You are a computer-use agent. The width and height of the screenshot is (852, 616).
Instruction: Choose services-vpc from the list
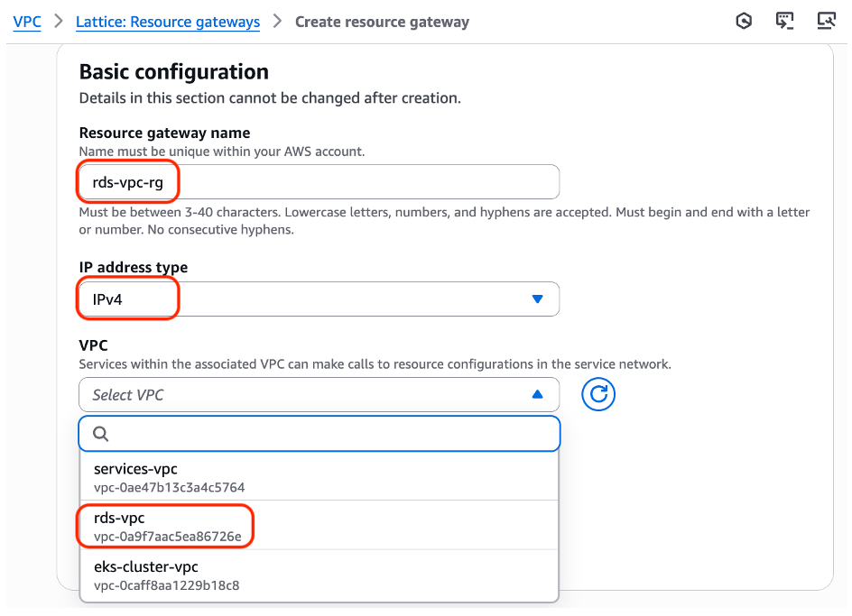click(x=135, y=469)
